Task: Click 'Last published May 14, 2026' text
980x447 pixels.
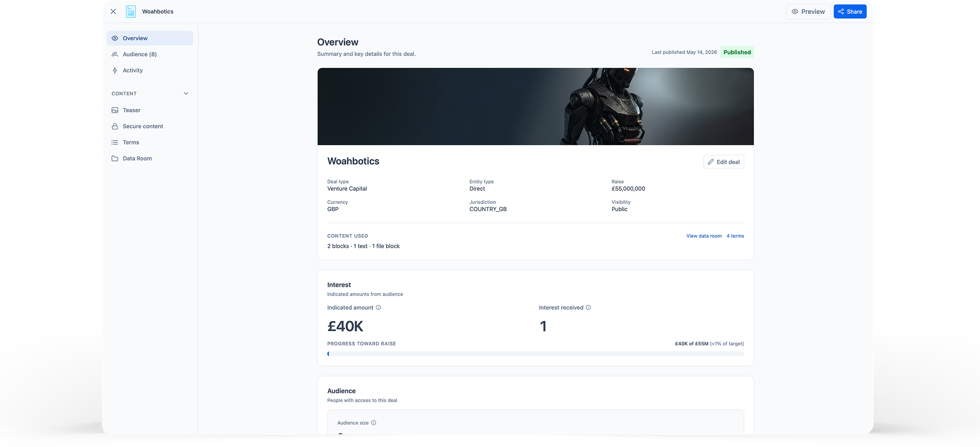Action: 684,52
